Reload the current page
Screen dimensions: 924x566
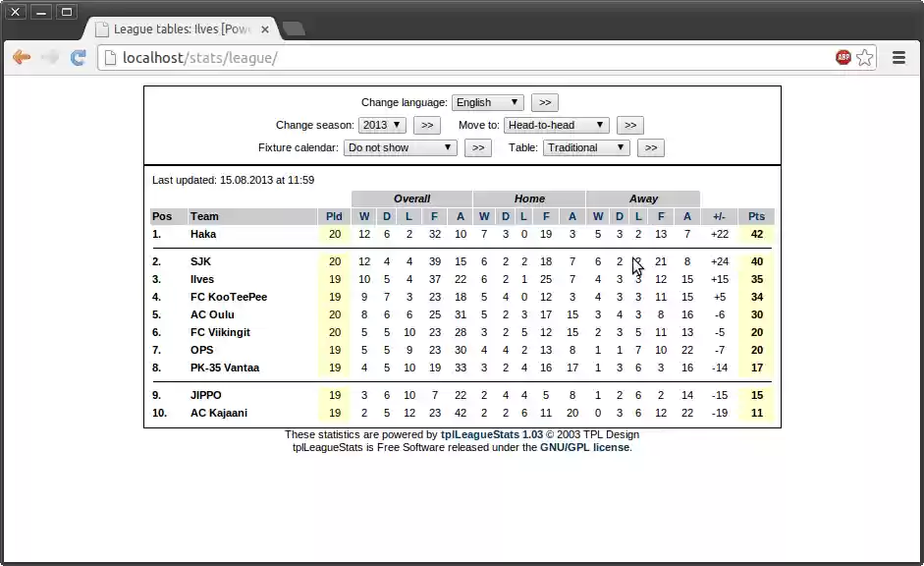(x=78, y=58)
